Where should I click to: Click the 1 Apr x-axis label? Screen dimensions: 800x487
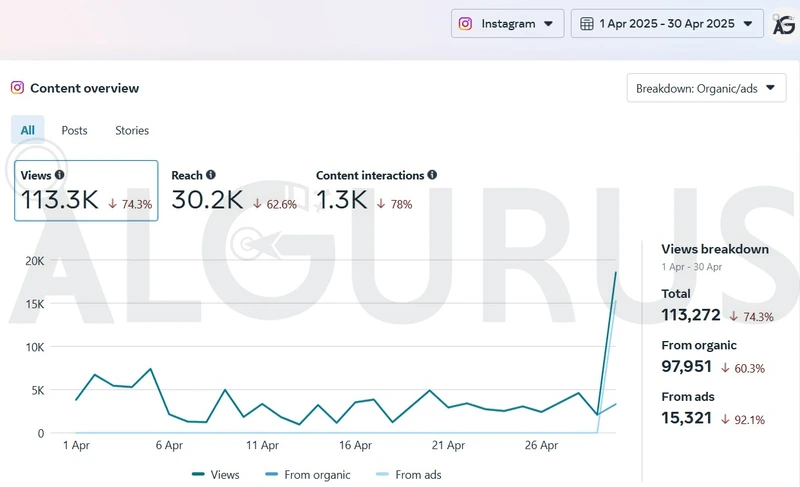pos(77,445)
